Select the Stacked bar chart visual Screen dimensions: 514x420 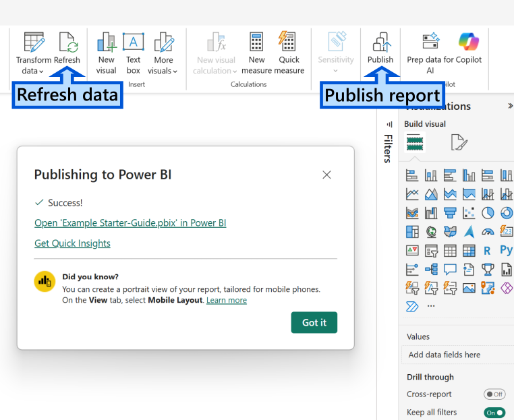[412, 175]
